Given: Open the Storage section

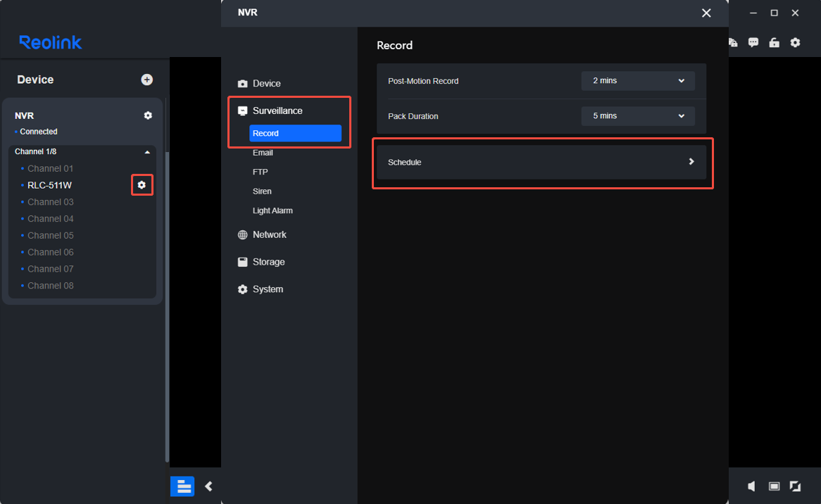Looking at the screenshot, I should [x=268, y=262].
